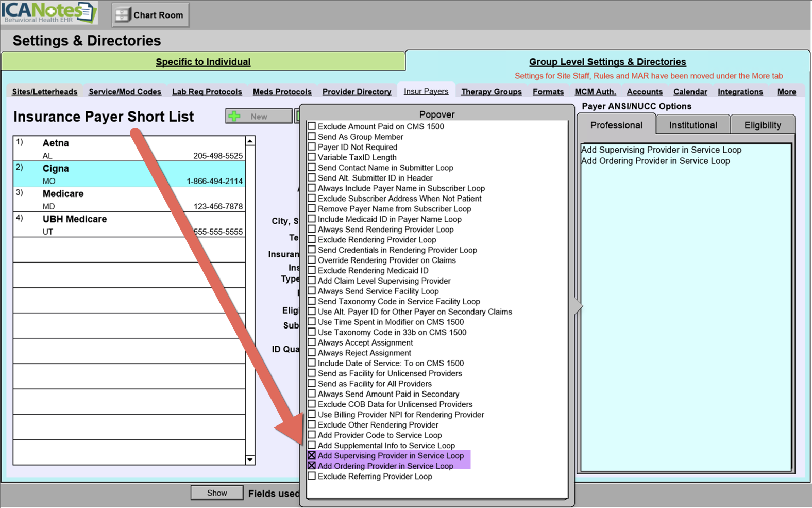Select UBH Medicare payer row
Image resolution: width=812 pixels, height=508 pixels.
tap(129, 224)
